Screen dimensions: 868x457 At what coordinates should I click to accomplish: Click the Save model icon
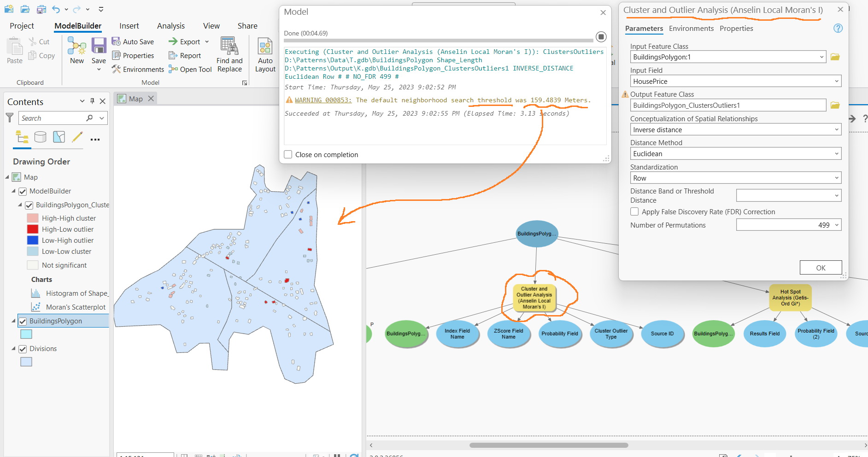[99, 46]
